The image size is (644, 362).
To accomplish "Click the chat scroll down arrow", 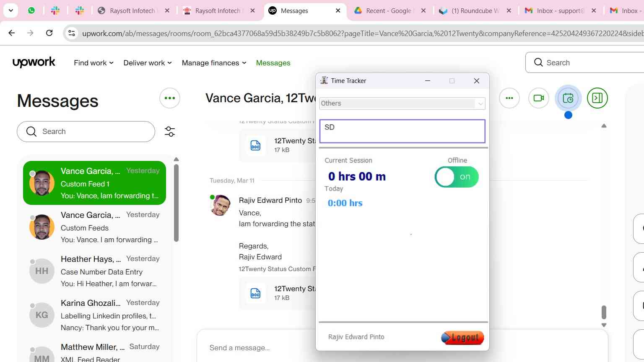I will pos(604,325).
